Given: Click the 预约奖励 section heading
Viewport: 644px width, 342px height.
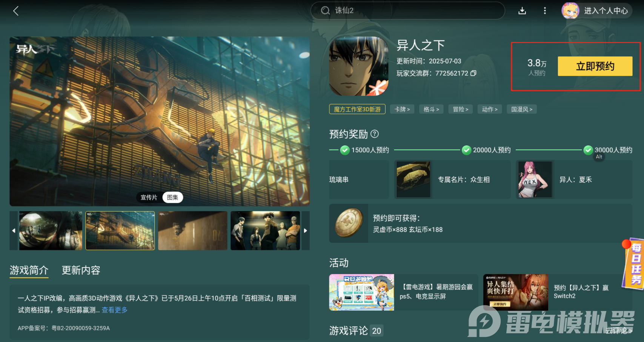Looking at the screenshot, I should coord(348,134).
